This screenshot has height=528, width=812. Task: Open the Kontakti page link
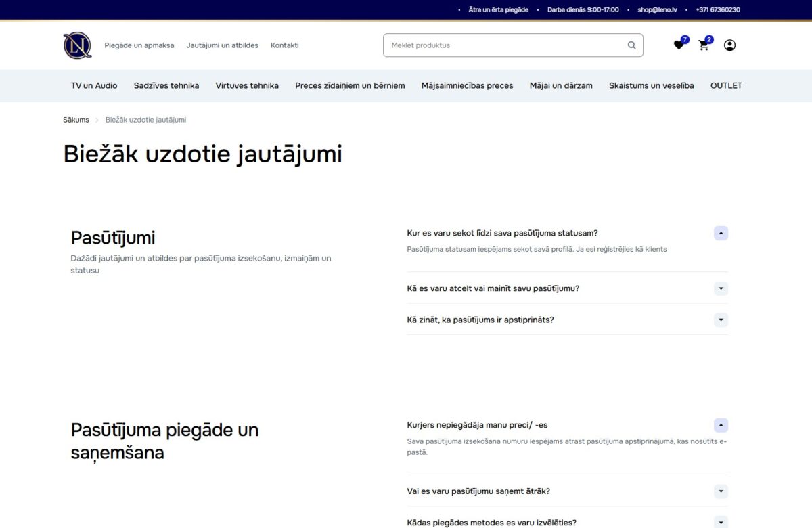(284, 45)
